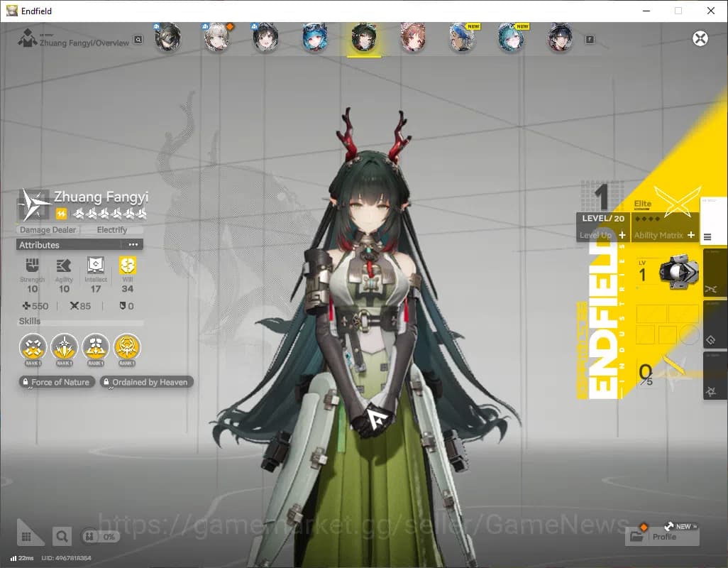Open the bottom side tab with star icon

click(715, 376)
